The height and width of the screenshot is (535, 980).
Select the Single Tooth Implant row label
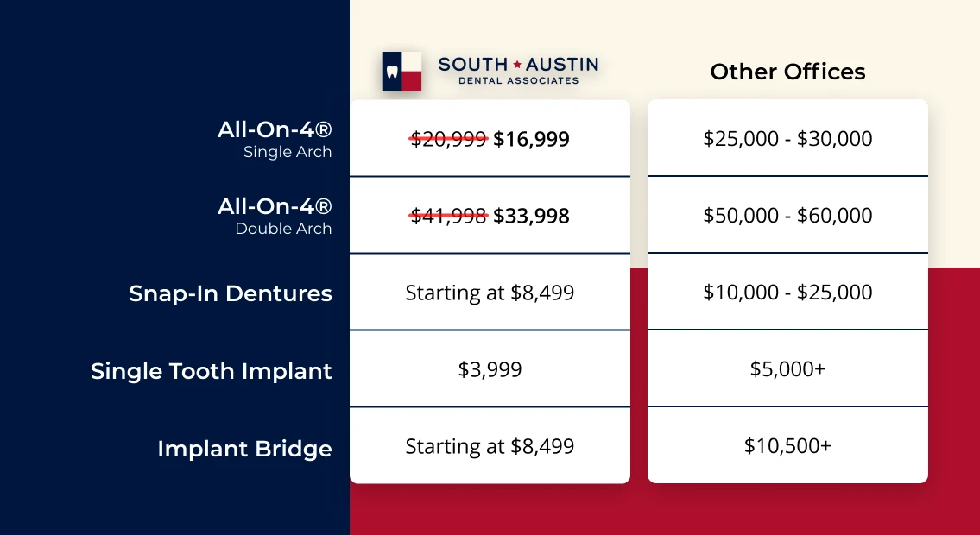click(x=212, y=371)
